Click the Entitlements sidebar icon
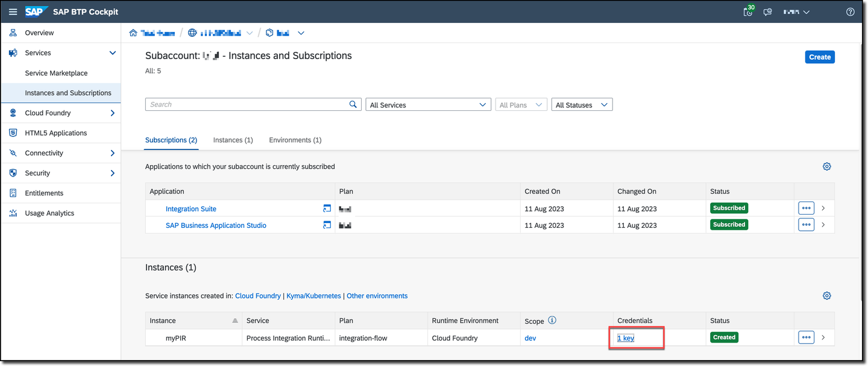This screenshot has height=366, width=868. [13, 193]
